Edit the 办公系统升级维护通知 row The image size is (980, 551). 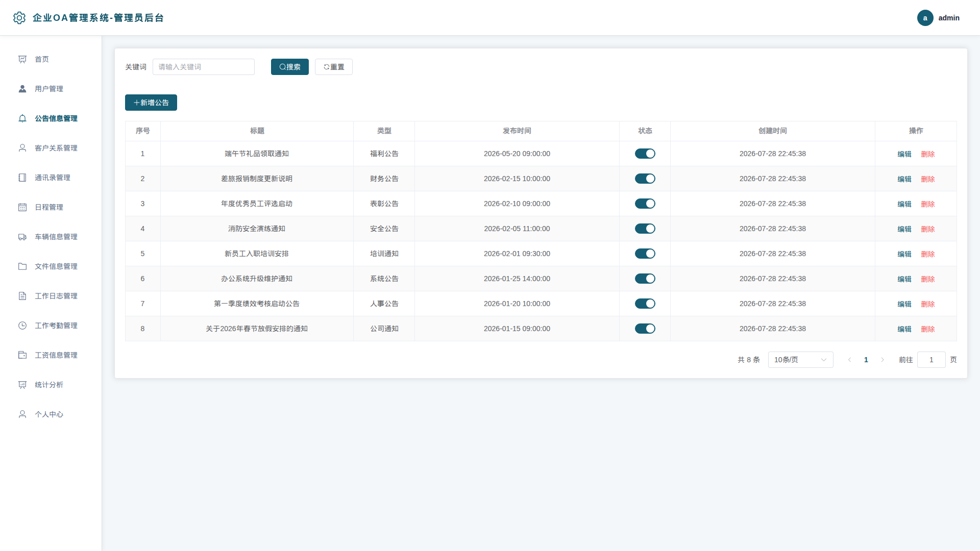904,279
